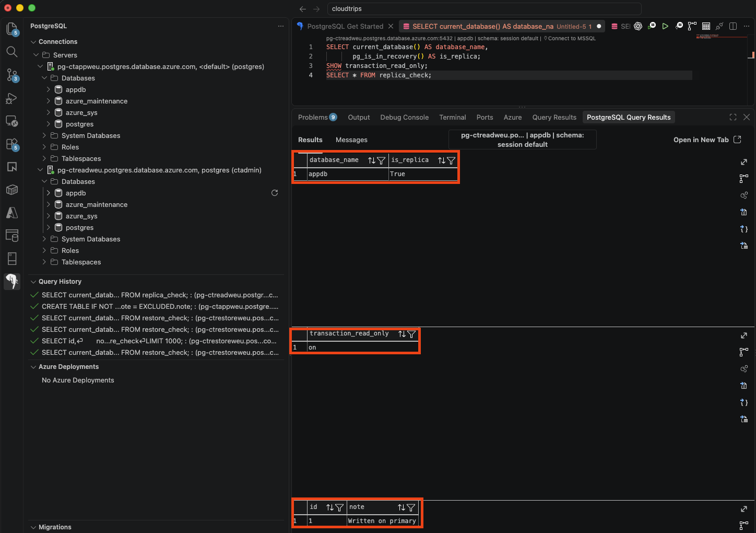Viewport: 756px width, 533px height.
Task: Collapse the Servers folder
Action: point(36,55)
